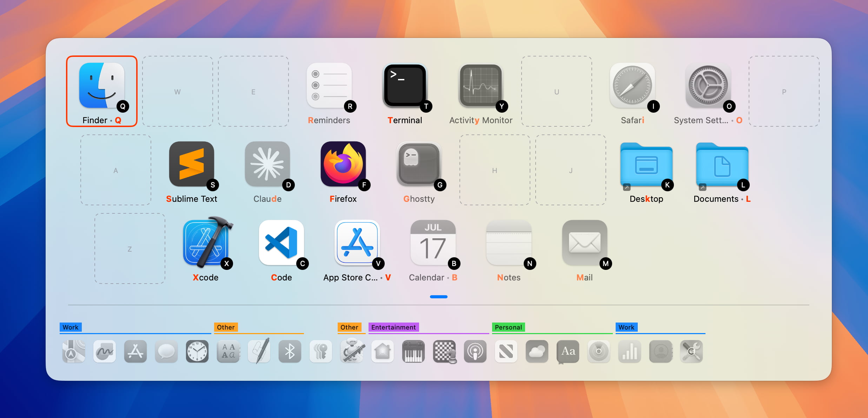Click the empty slot assigned to key W
This screenshot has width=868, height=418.
pyautogui.click(x=177, y=92)
